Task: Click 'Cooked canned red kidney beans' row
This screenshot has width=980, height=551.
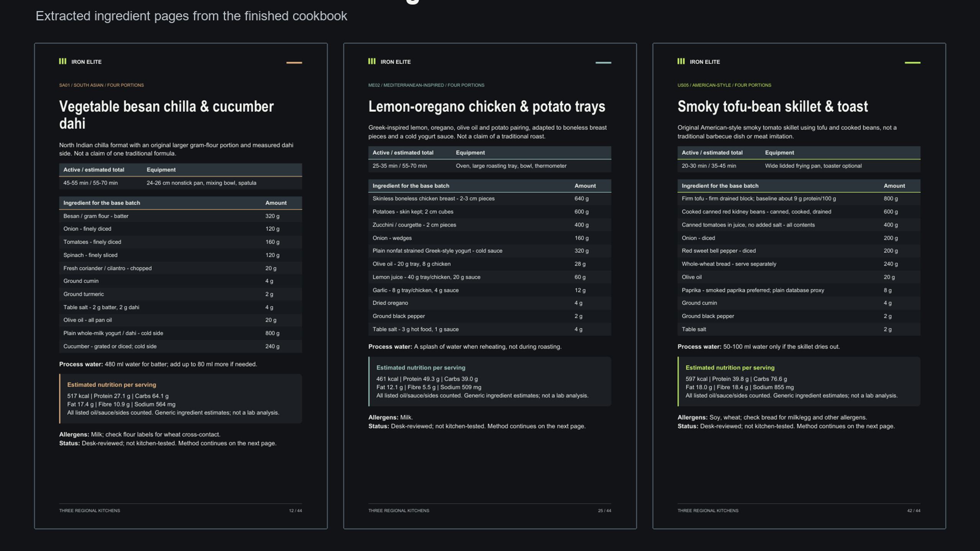Action: pyautogui.click(x=798, y=212)
